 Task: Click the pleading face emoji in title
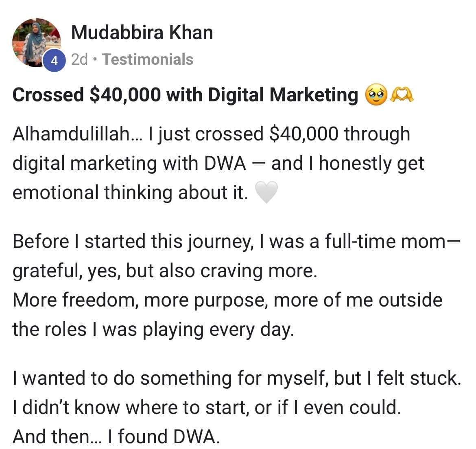376,95
